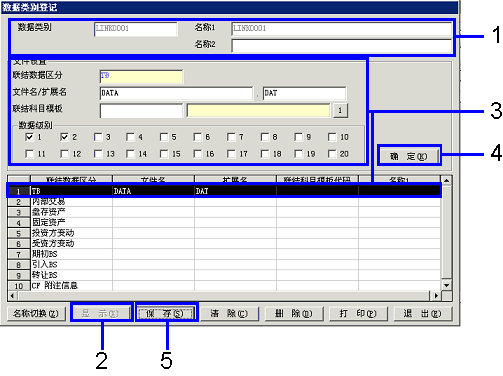This screenshot has width=503, height=376.
Task: Click the 删除(D) delete button
Action: pos(294,313)
